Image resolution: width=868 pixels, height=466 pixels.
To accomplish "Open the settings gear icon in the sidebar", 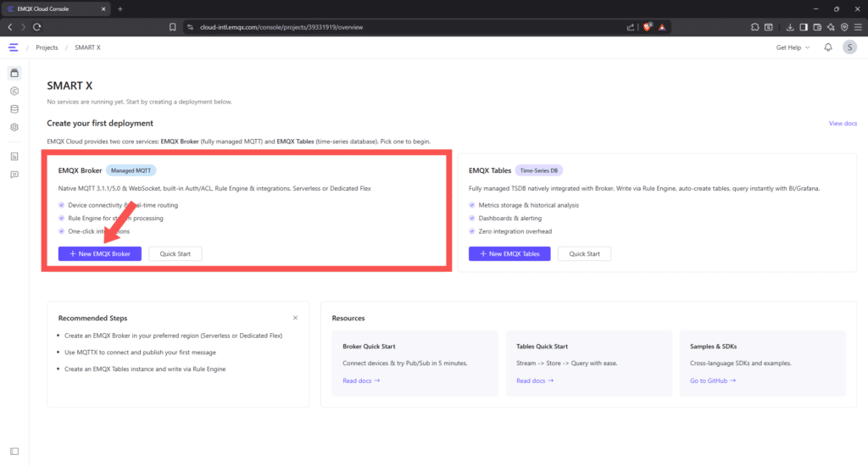I will click(14, 127).
